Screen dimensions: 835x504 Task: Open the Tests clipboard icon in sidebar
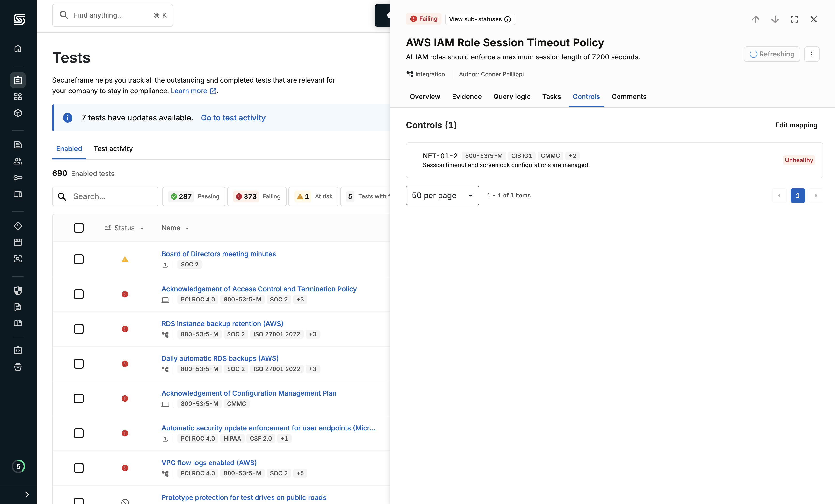click(18, 80)
